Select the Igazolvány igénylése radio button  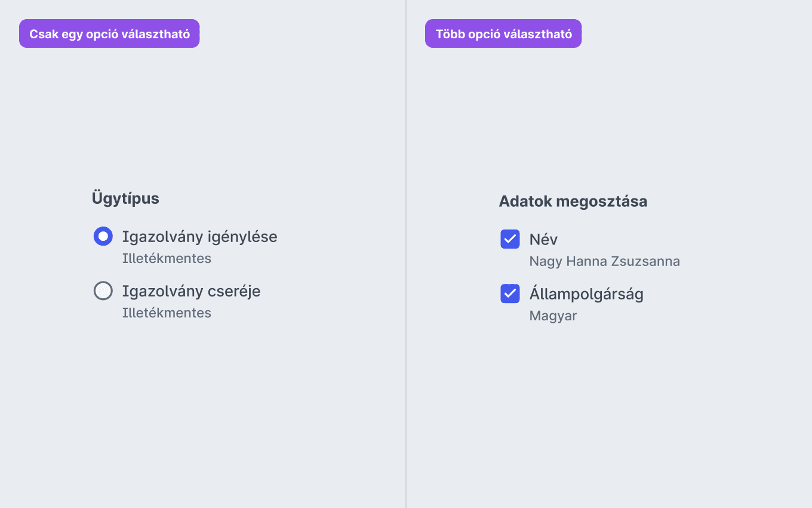(103, 237)
